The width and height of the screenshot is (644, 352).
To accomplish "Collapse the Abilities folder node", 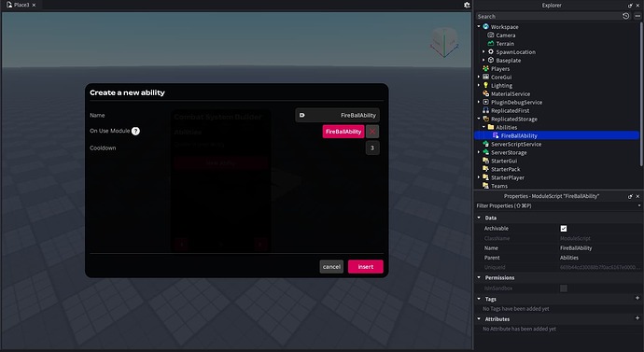I will tap(483, 127).
